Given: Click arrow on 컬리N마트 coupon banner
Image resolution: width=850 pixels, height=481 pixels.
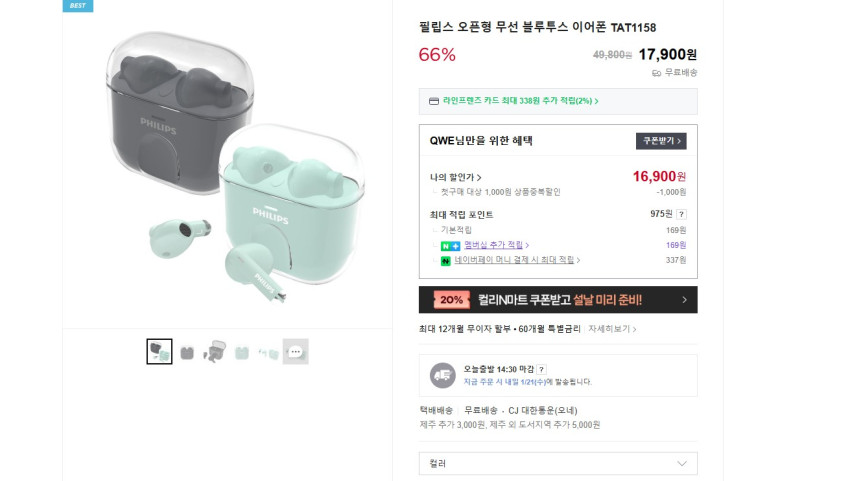Looking at the screenshot, I should click(684, 299).
